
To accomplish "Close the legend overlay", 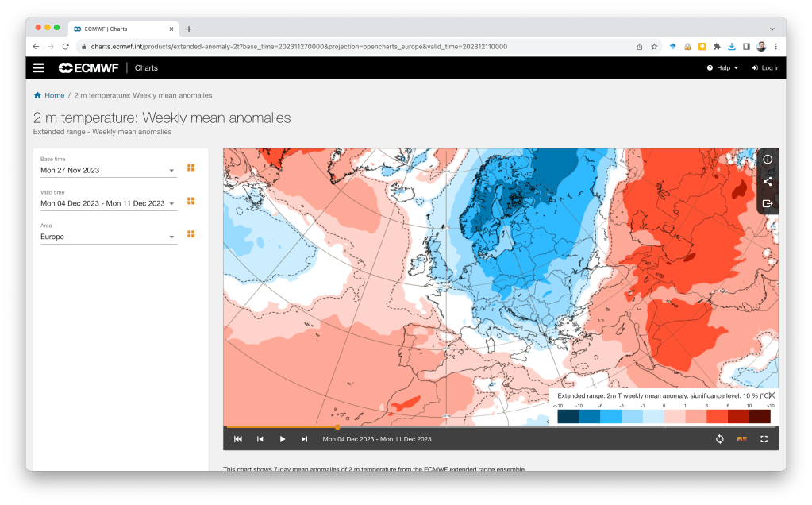I will (771, 395).
